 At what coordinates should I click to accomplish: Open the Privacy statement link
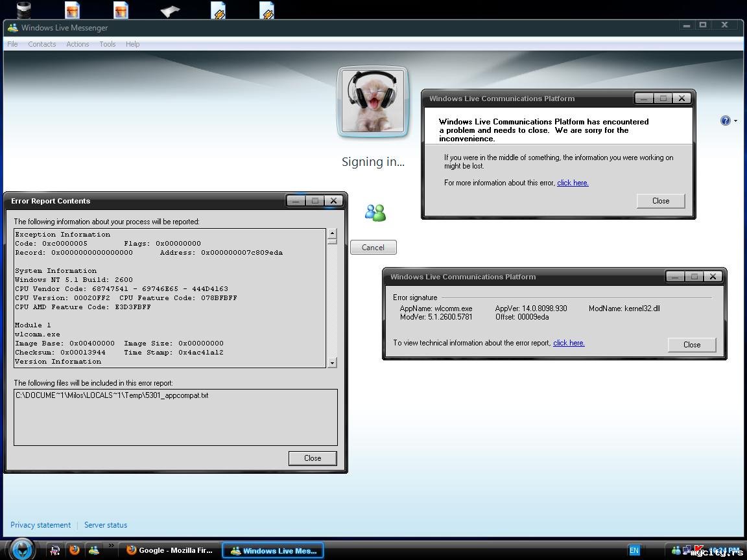40,525
